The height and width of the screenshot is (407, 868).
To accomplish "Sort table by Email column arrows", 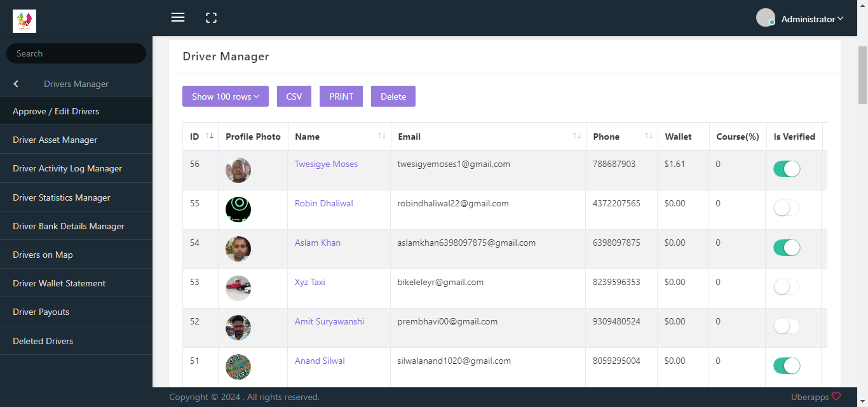I will click(x=577, y=136).
